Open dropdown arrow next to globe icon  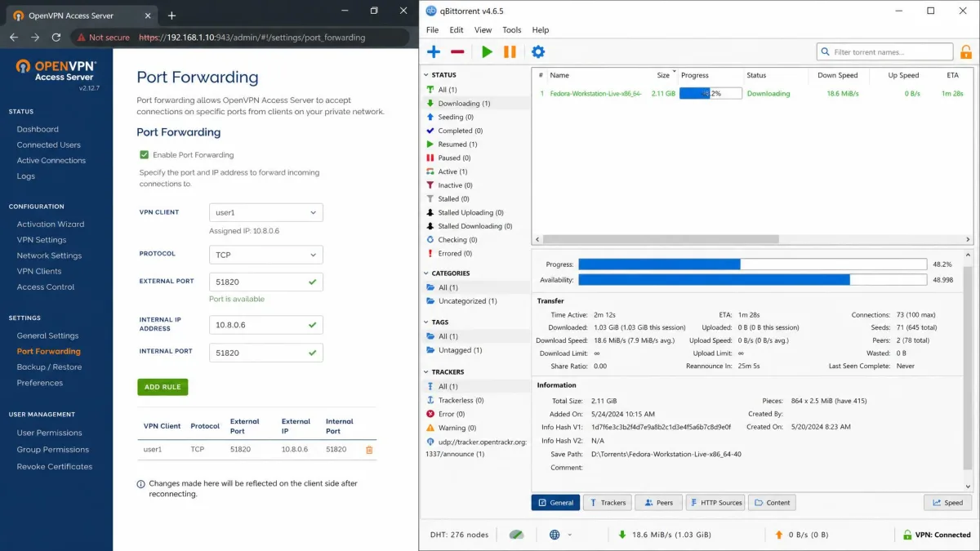[x=570, y=535]
